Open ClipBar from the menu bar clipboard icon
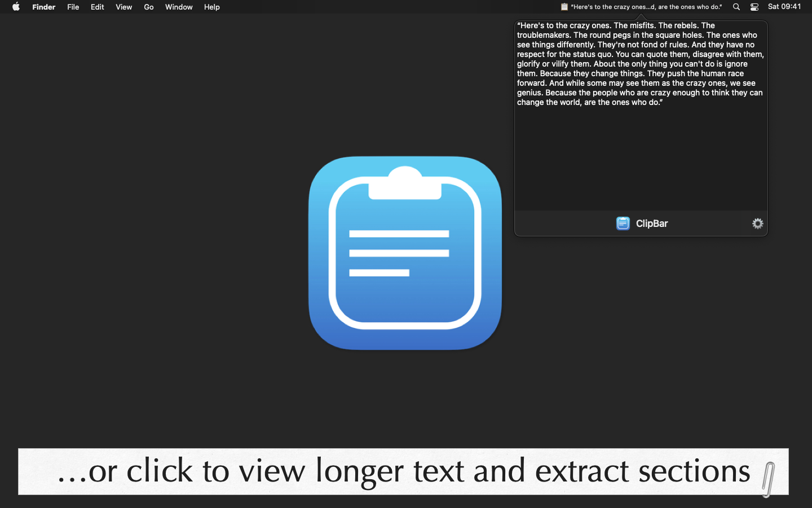The height and width of the screenshot is (508, 812). point(563,7)
